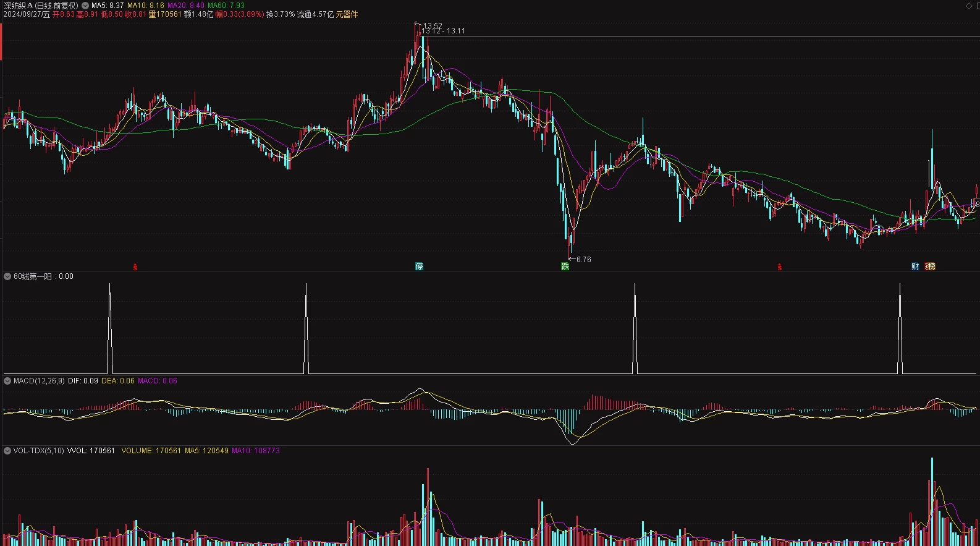Click the diamond icon at the top-right corner
Screen dimensions: 980x546
[x=969, y=6]
